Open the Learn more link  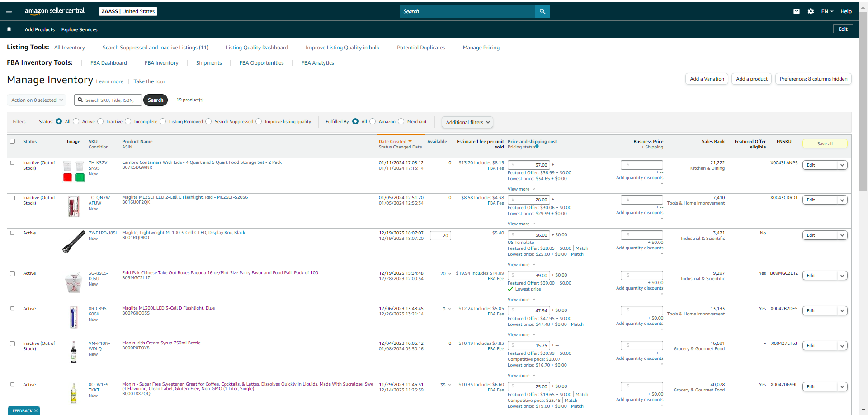pyautogui.click(x=110, y=81)
